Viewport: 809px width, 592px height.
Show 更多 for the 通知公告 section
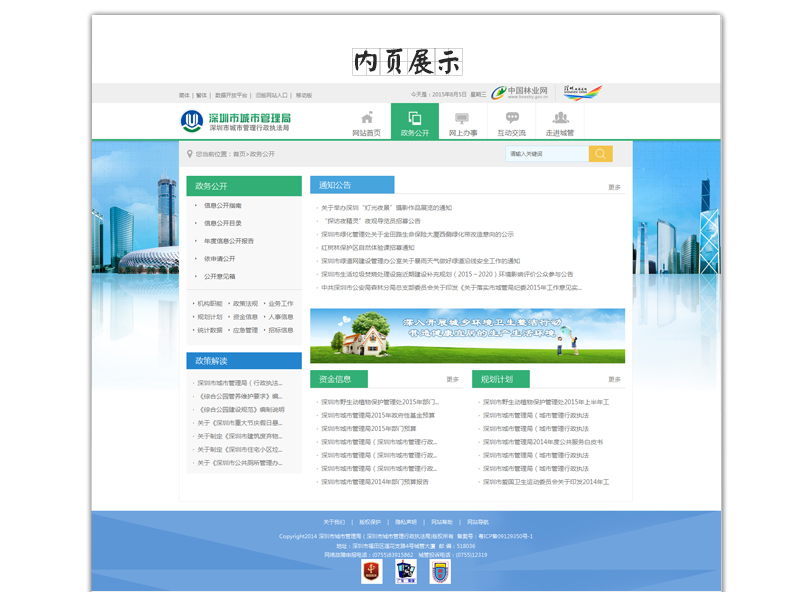[x=614, y=187]
